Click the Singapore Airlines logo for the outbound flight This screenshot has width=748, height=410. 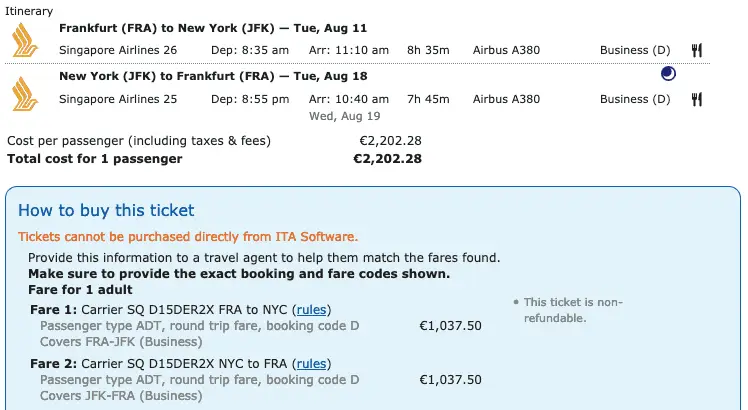click(x=23, y=39)
